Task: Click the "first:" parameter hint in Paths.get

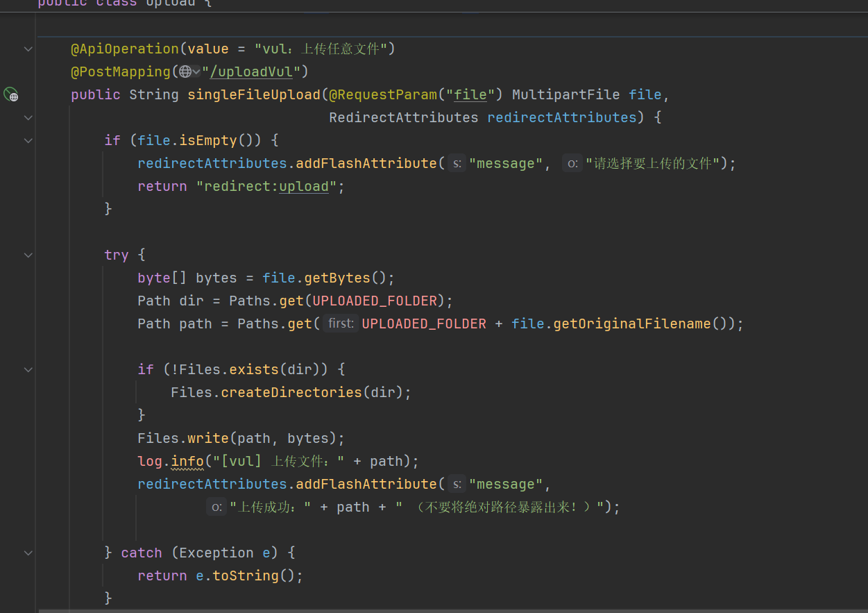Action: (x=341, y=324)
